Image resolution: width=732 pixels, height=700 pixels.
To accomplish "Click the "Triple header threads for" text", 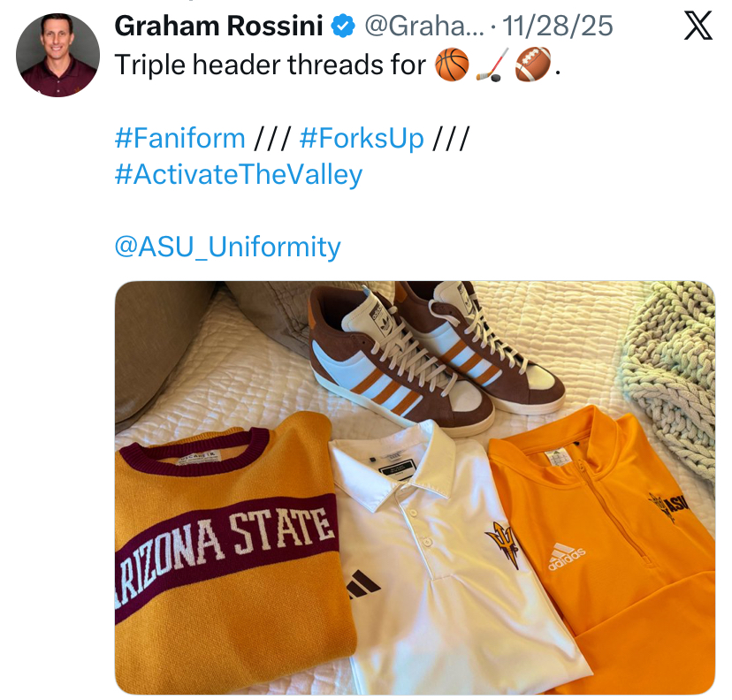I will tap(271, 65).
